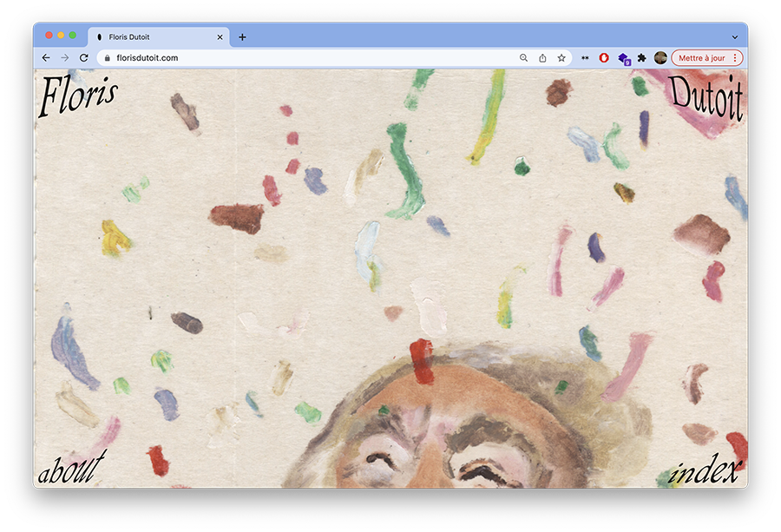This screenshot has width=781, height=532.
Task: Click the Dutoit heading link
Action: coord(706,97)
